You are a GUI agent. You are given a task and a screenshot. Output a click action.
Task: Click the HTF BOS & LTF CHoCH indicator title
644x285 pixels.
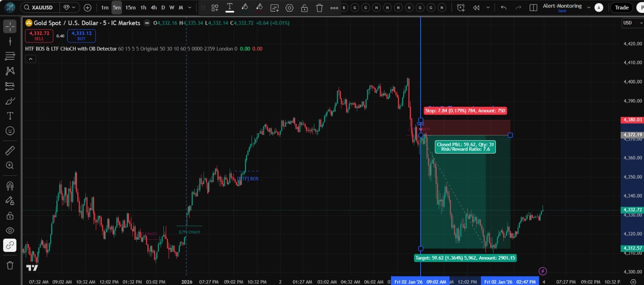click(x=71, y=49)
